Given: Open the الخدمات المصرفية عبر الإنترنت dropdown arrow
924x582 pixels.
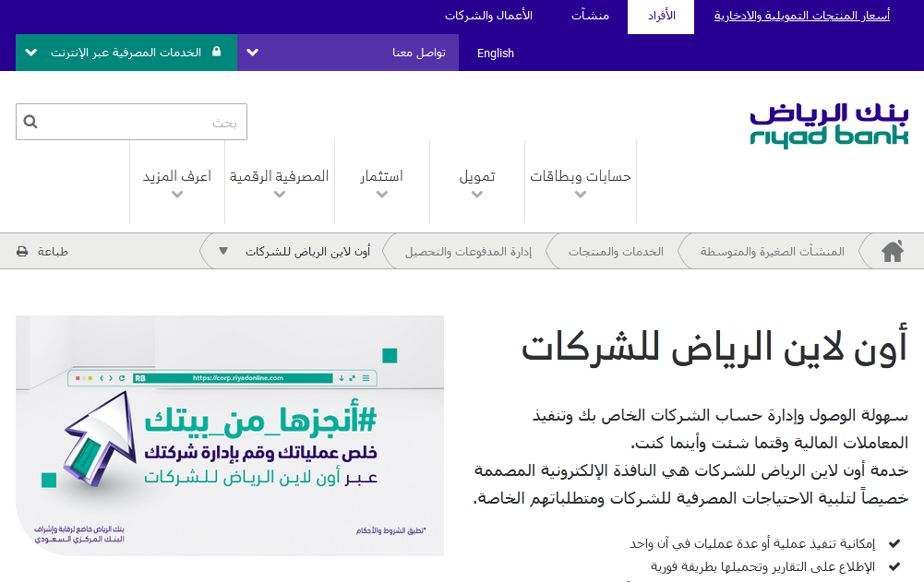Looking at the screenshot, I should [x=31, y=53].
